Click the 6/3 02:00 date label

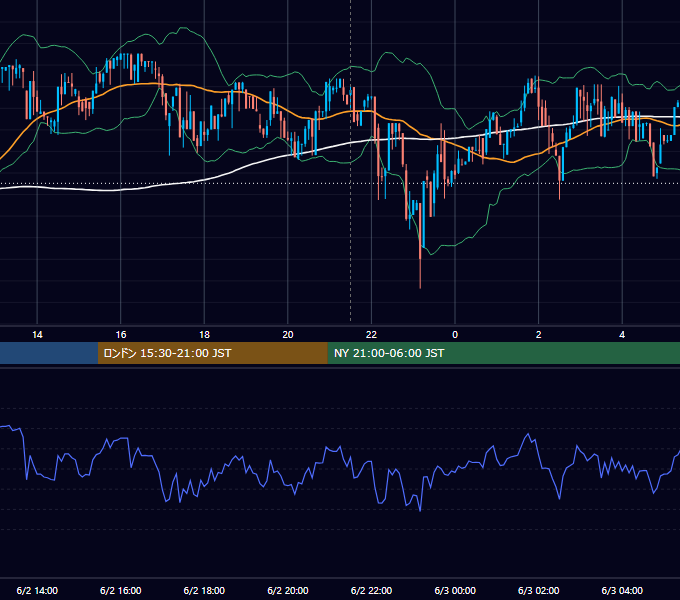pyautogui.click(x=539, y=590)
